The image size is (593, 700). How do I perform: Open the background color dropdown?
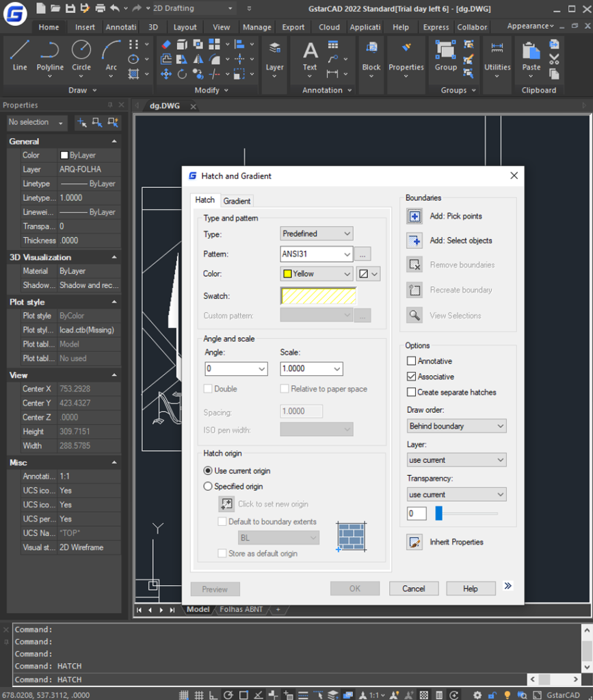(x=369, y=273)
